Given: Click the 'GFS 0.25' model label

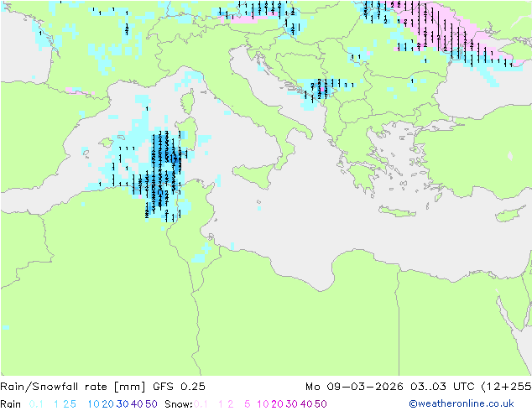Looking at the screenshot, I should 179,387.
